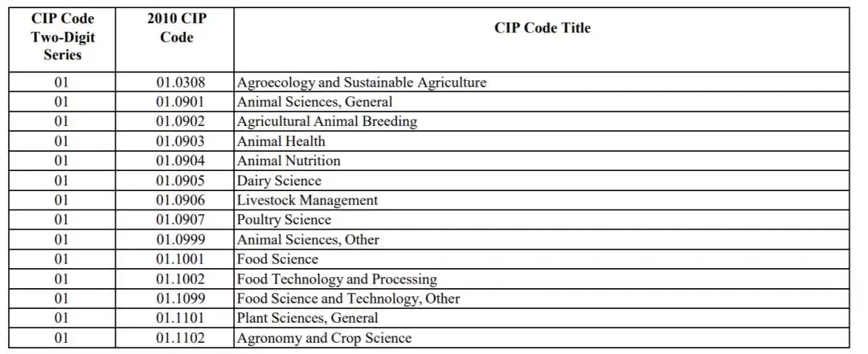Image resolution: width=868 pixels, height=354 pixels.
Task: Click the 01.0907 code cell
Action: [x=180, y=219]
